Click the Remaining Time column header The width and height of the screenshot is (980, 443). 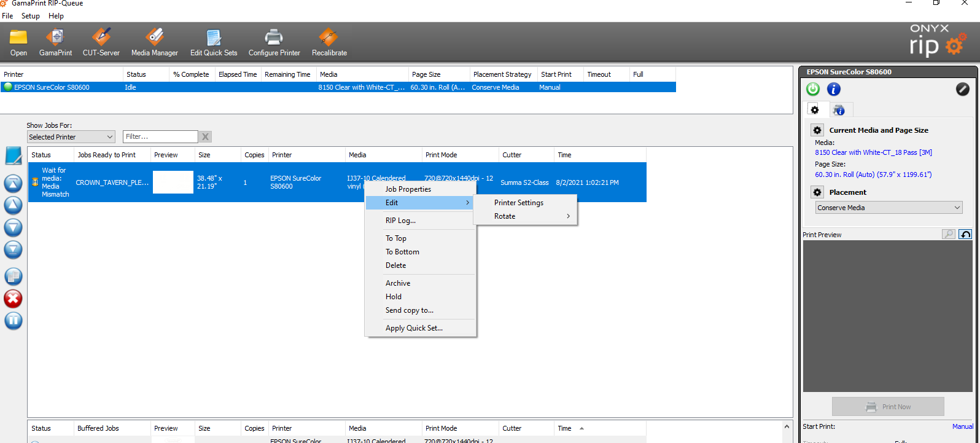point(288,74)
